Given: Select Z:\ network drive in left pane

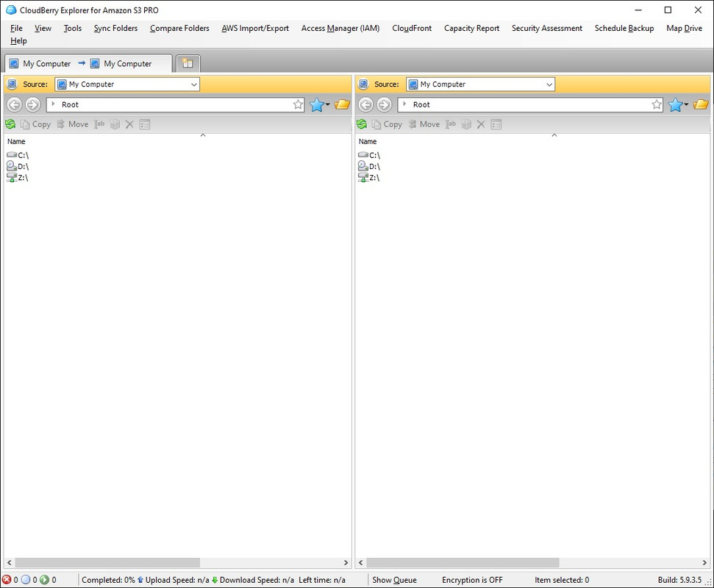Looking at the screenshot, I should (18, 178).
